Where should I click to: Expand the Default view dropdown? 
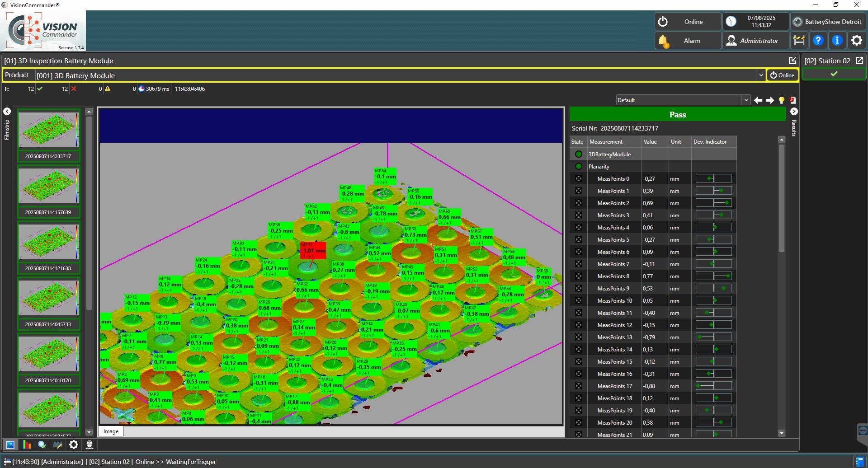[745, 100]
